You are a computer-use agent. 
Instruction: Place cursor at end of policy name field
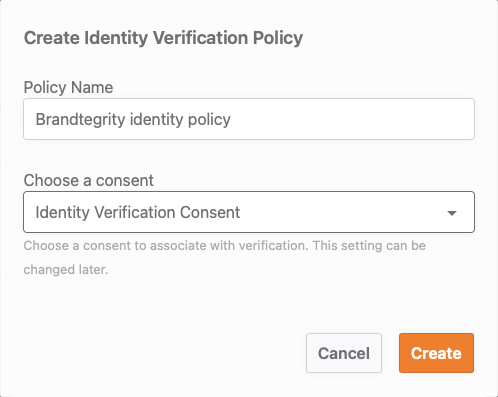[x=232, y=119]
